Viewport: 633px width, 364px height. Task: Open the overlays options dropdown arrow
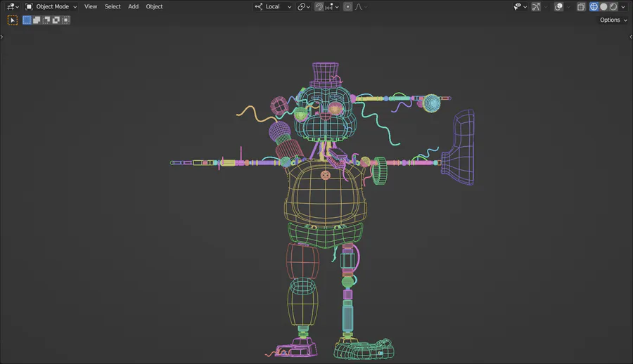(x=568, y=6)
